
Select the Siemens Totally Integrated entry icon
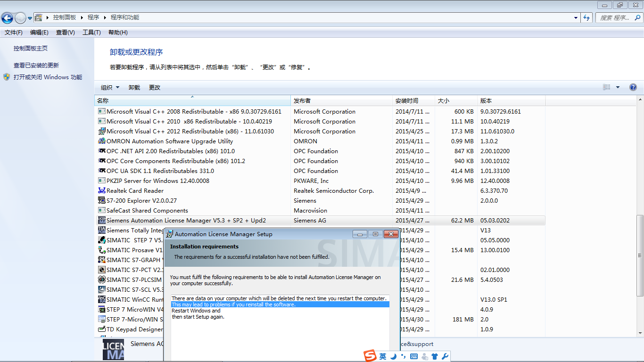coord(102,230)
